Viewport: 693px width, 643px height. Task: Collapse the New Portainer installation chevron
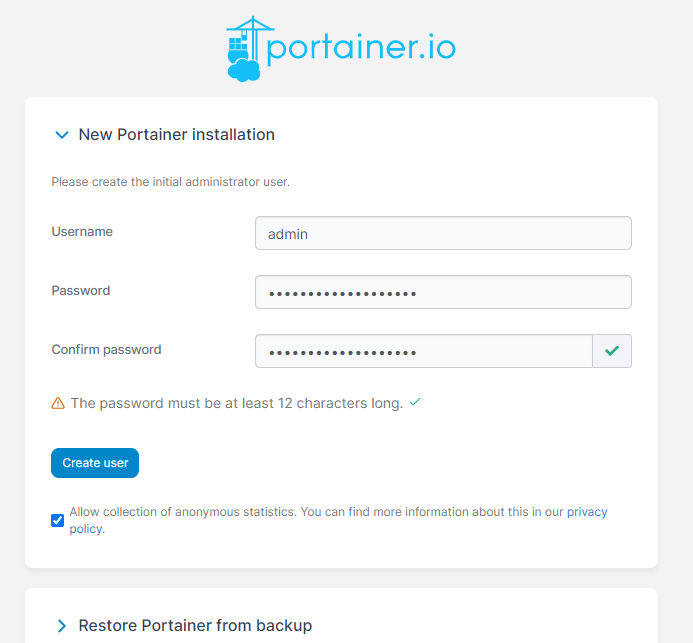(x=62, y=134)
